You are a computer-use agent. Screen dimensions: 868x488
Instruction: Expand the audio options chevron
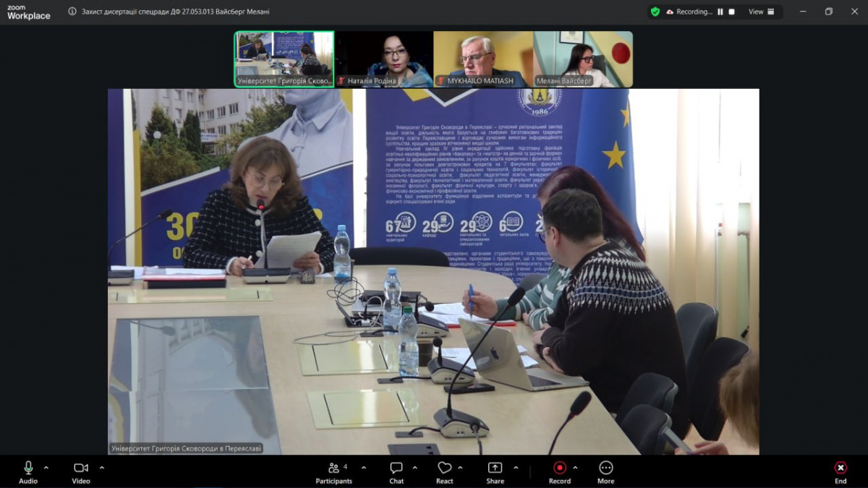(46, 467)
